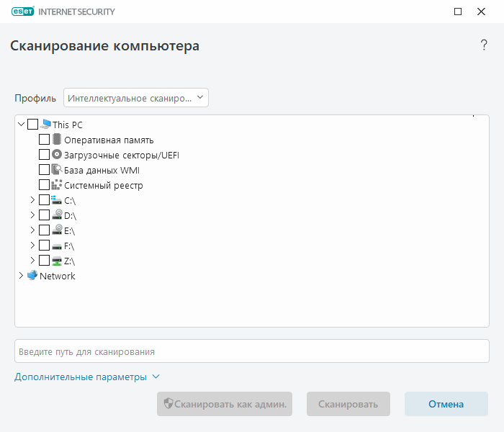This screenshot has width=504, height=432.
Task: Select the Системный реестр checkbox
Action: [44, 184]
